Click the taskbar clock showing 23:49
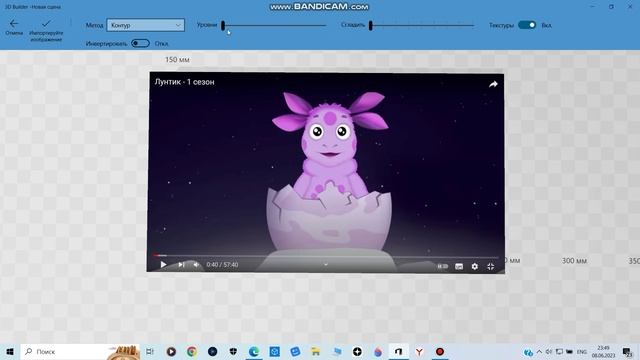 [x=603, y=351]
